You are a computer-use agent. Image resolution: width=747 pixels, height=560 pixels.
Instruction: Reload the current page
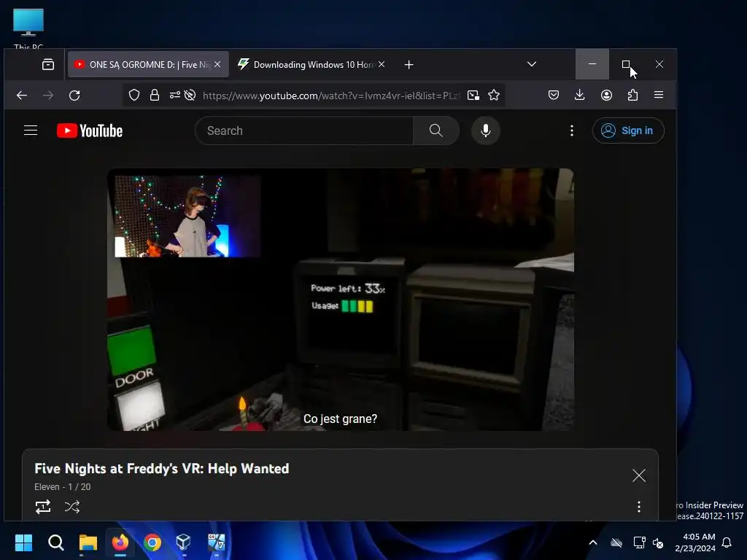point(74,96)
